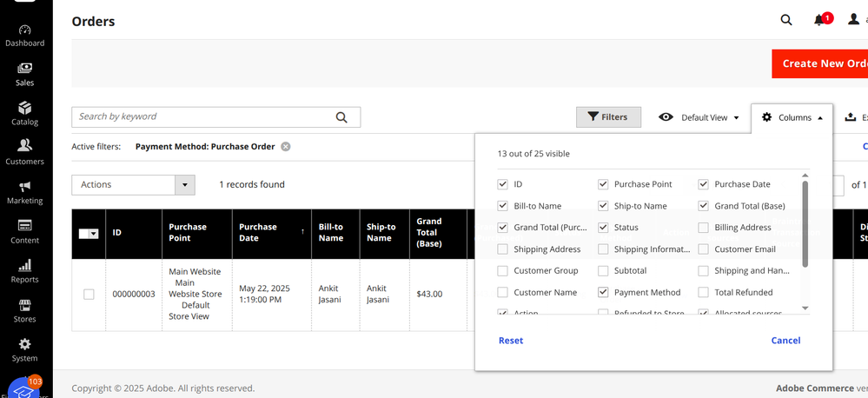
Task: Remove the Payment Method filter with x icon
Action: click(286, 147)
